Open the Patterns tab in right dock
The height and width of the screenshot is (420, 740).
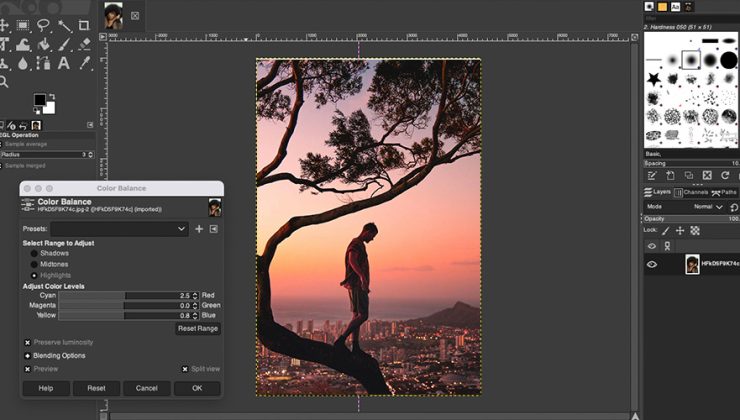(x=663, y=7)
